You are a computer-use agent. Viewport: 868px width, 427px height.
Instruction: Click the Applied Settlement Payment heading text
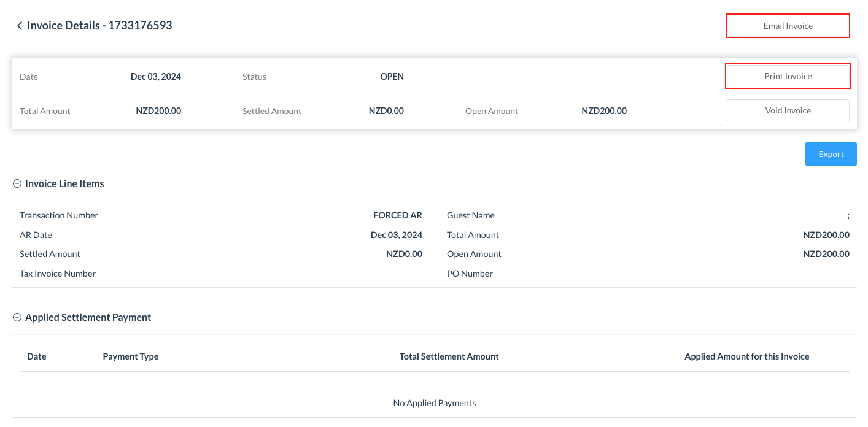coord(88,317)
